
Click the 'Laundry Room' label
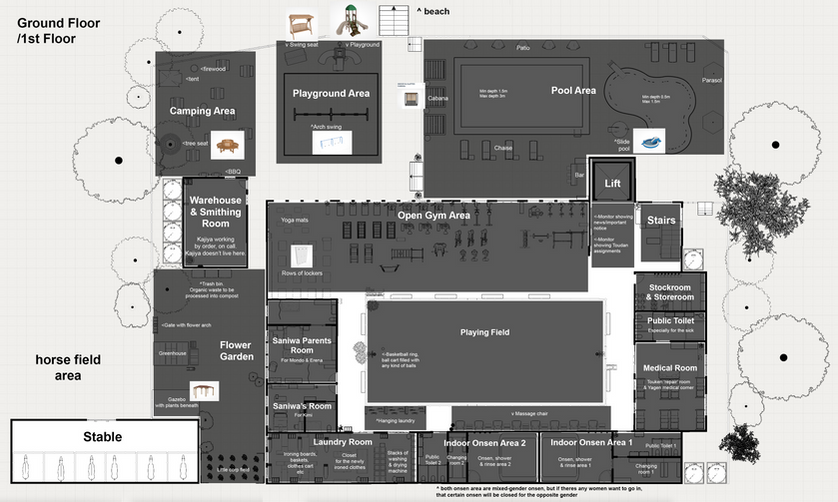click(343, 442)
